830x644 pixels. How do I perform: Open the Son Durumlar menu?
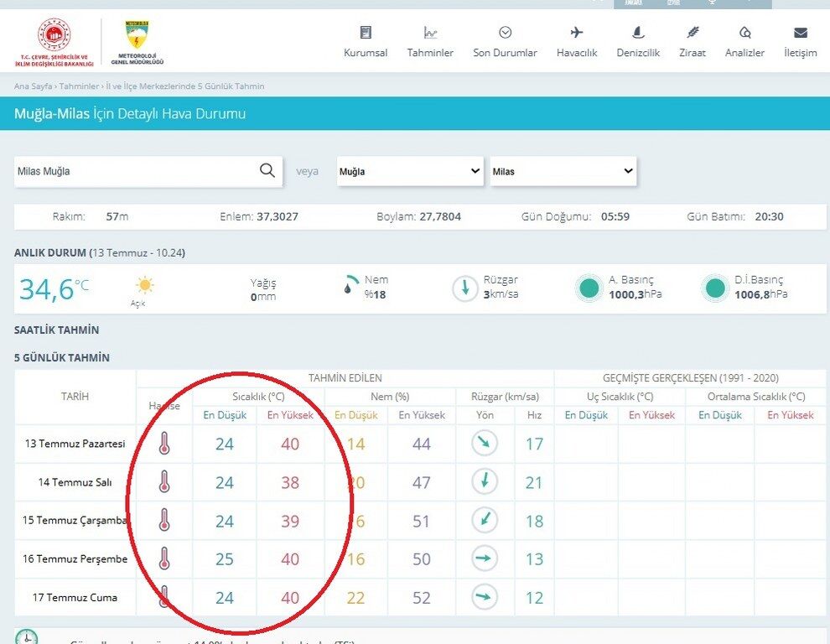[x=505, y=42]
